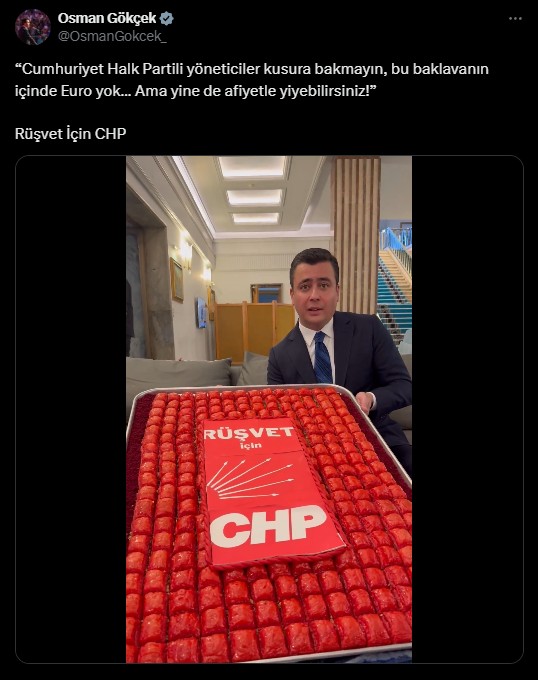Select the quoted tweet text about baklava

coord(252,80)
